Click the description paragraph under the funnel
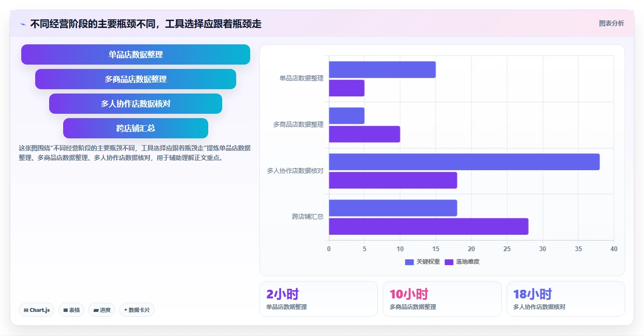The width and height of the screenshot is (644, 336). click(134, 153)
